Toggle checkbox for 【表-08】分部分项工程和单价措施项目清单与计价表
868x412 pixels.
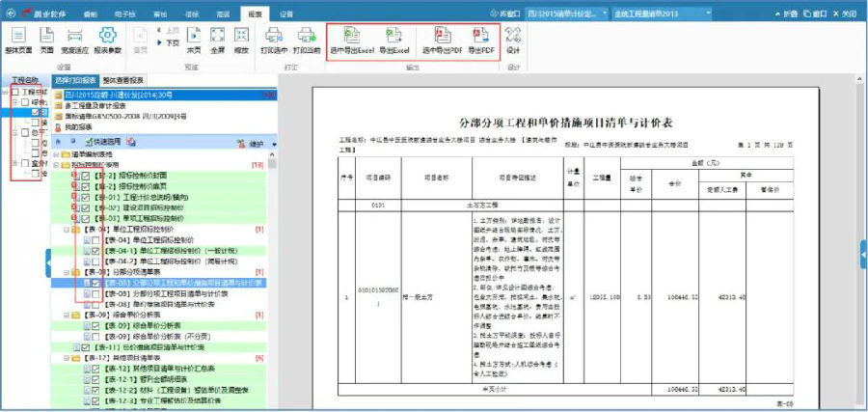tap(97, 283)
